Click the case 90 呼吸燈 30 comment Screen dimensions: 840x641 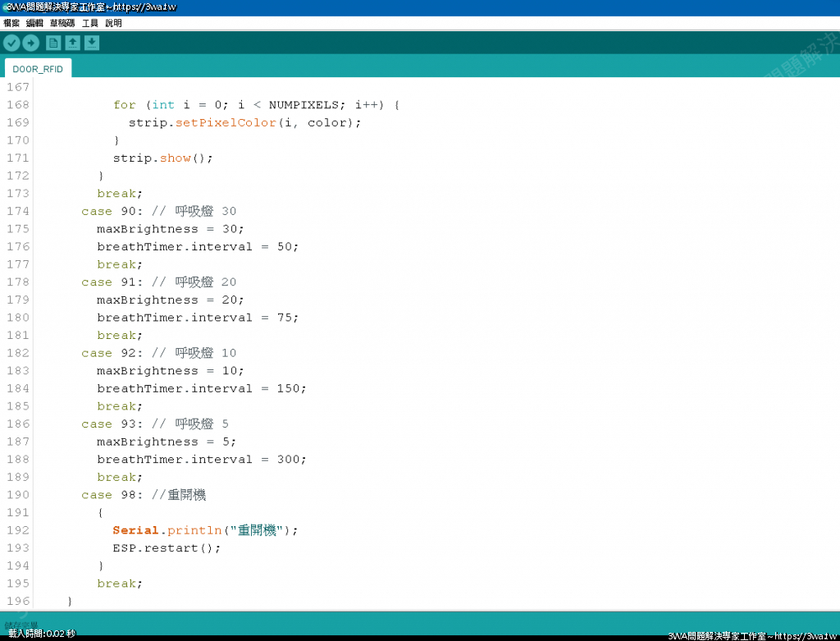point(205,211)
